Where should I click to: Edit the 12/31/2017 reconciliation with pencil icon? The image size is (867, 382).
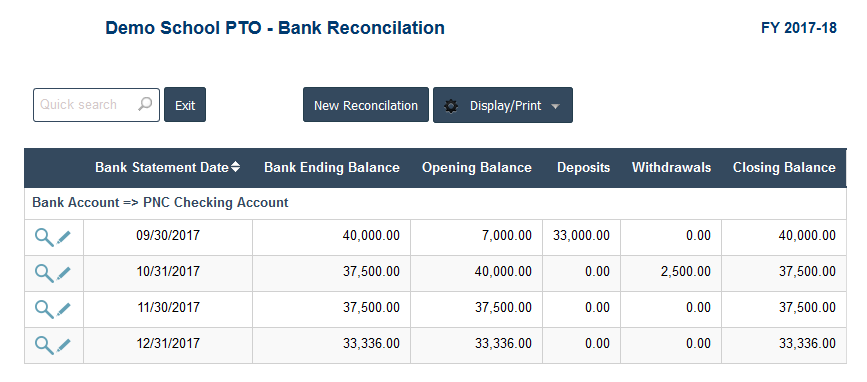pyautogui.click(x=64, y=345)
